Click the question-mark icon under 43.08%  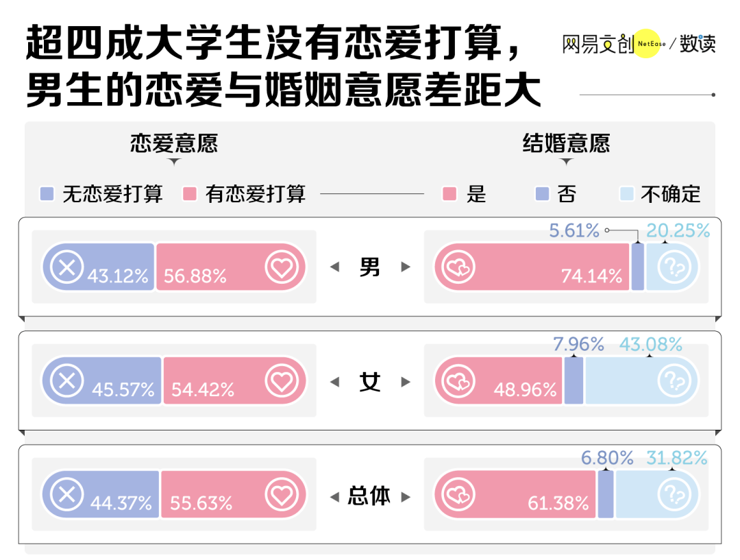674,381
